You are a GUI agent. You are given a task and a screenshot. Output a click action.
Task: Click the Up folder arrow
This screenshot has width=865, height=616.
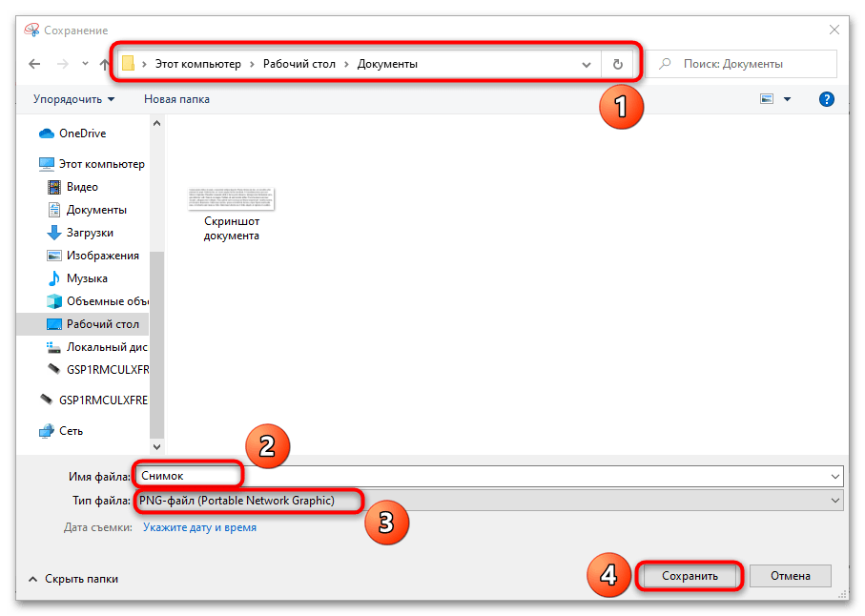click(x=105, y=64)
